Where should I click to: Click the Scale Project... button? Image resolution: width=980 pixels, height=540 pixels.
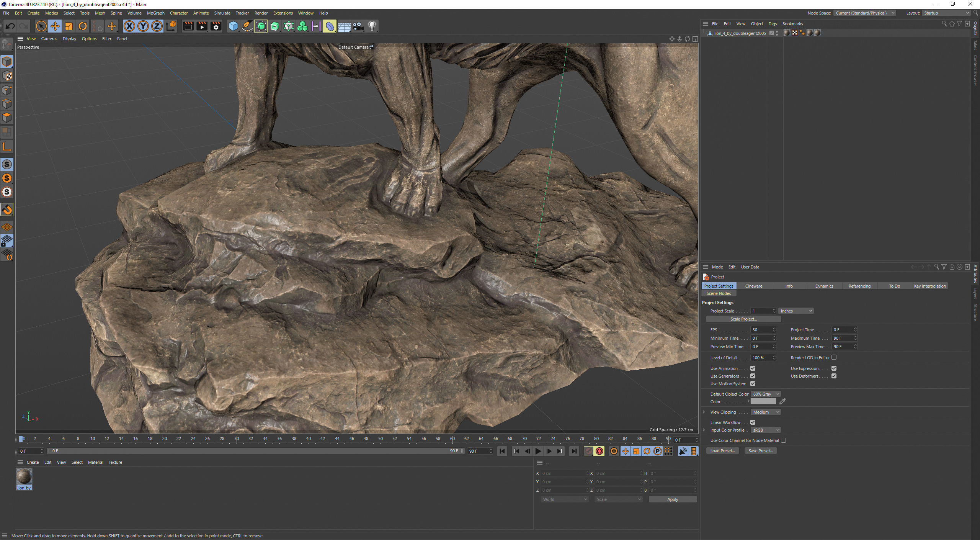pos(743,319)
